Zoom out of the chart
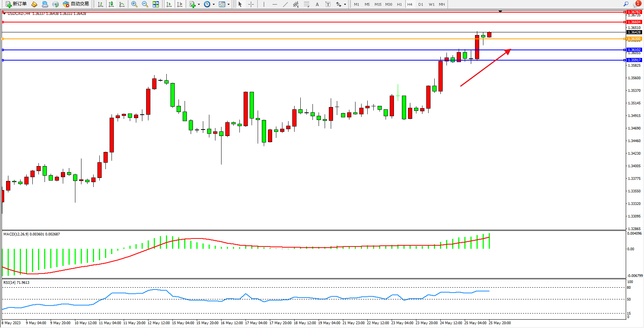 point(145,4)
